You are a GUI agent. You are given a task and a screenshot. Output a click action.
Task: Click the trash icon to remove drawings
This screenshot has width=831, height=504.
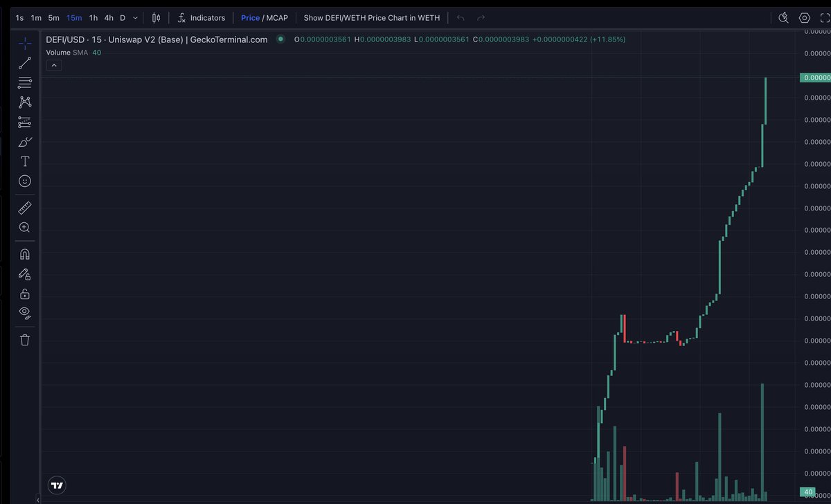(x=25, y=339)
